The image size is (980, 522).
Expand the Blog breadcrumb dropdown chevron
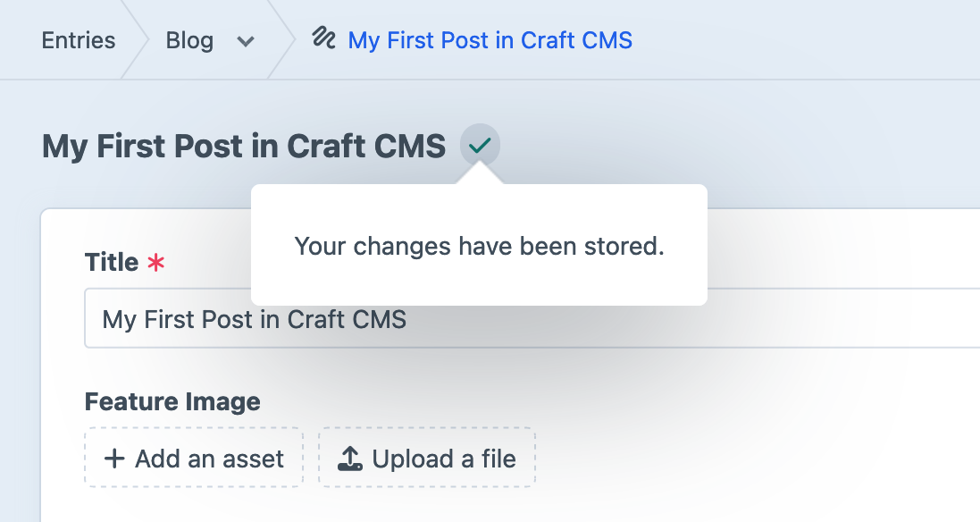pos(246,41)
